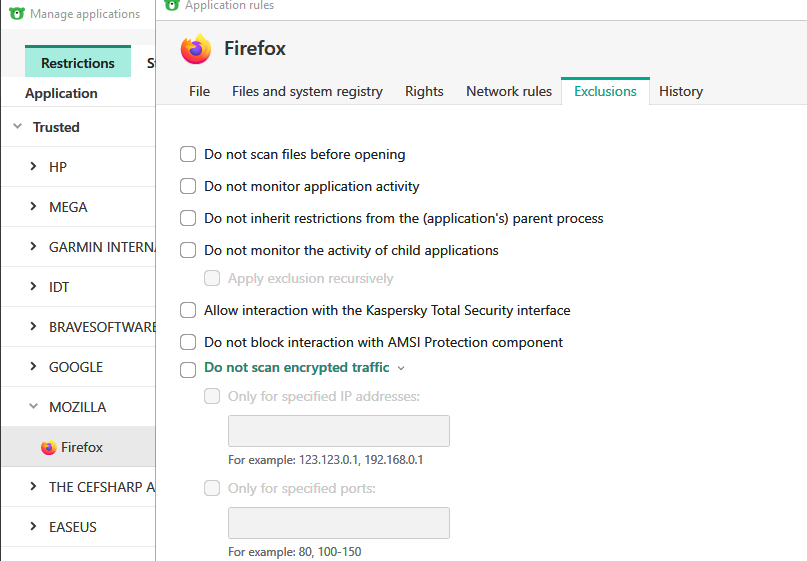The width and height of the screenshot is (807, 561).
Task: Select the Restrictions tab
Action: 77,63
